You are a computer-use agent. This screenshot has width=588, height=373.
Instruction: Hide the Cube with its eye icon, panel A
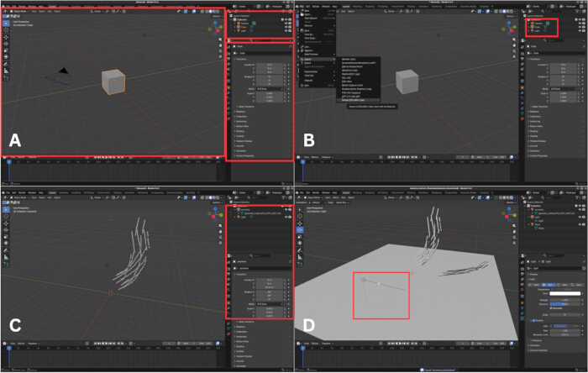point(286,27)
